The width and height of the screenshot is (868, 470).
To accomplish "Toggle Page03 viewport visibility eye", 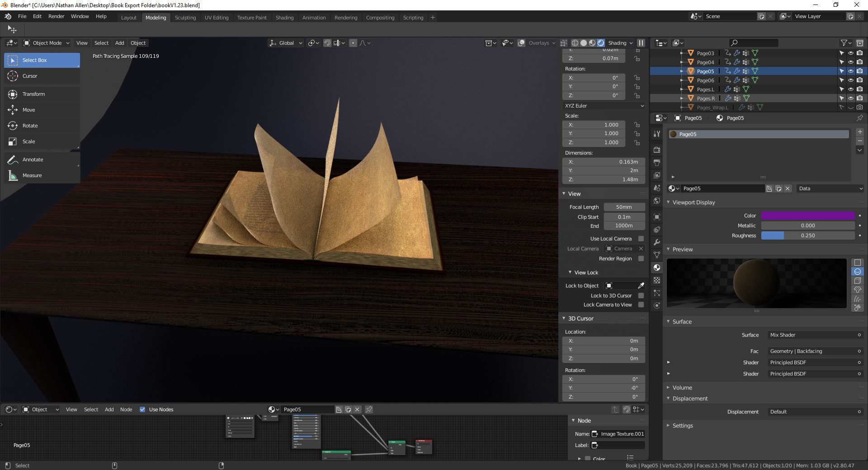I will (x=850, y=53).
